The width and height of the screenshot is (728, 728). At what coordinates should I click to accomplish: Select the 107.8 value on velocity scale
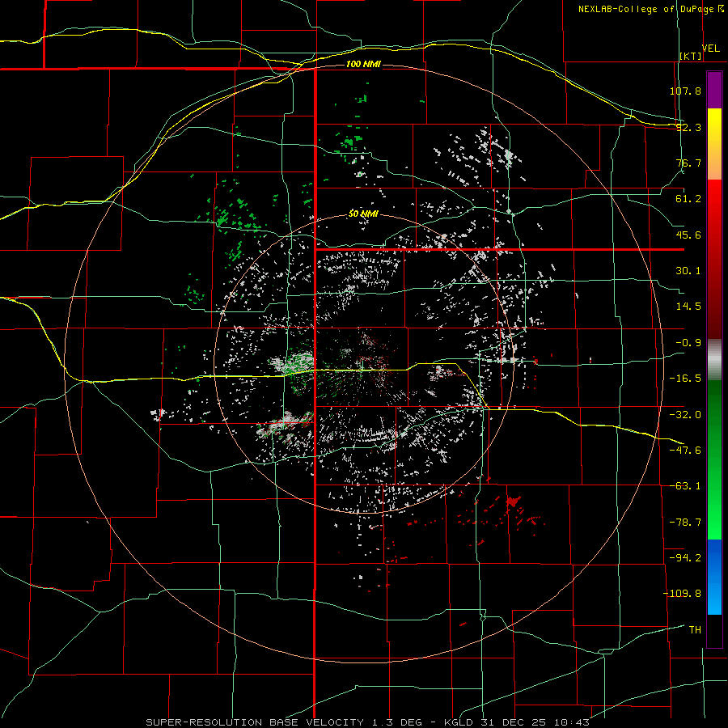click(x=685, y=91)
